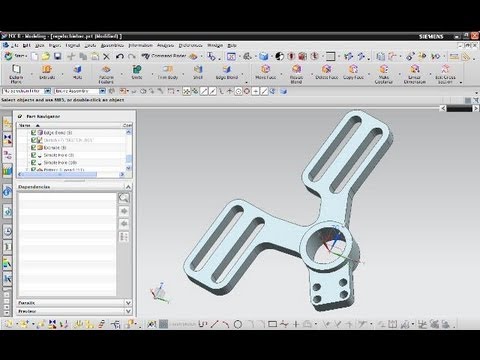Click the circle curve tool in bottom toolbar
480x360 pixels.
pos(238,324)
